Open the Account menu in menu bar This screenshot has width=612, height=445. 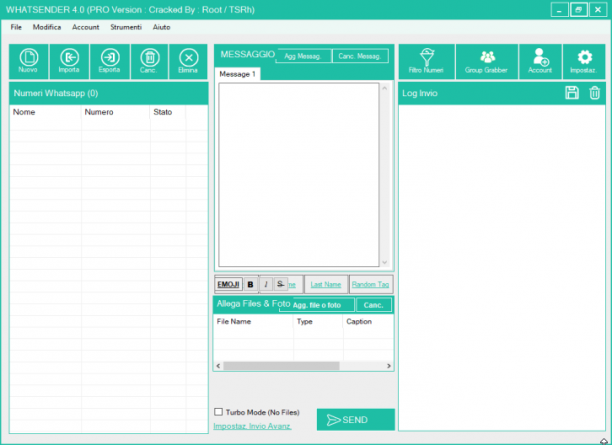click(x=85, y=27)
